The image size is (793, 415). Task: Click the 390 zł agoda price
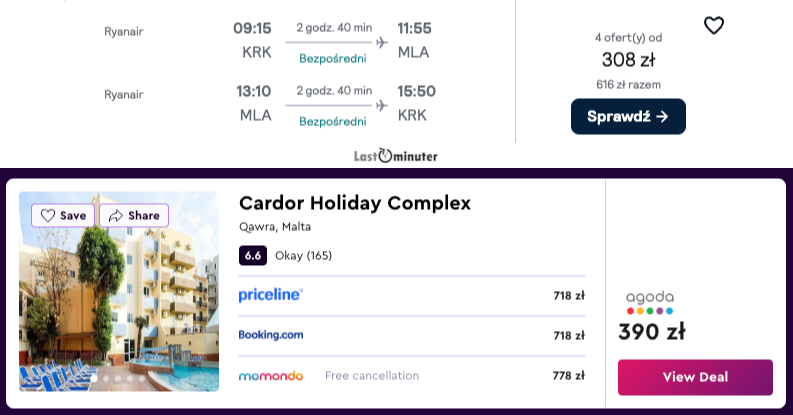coord(652,332)
